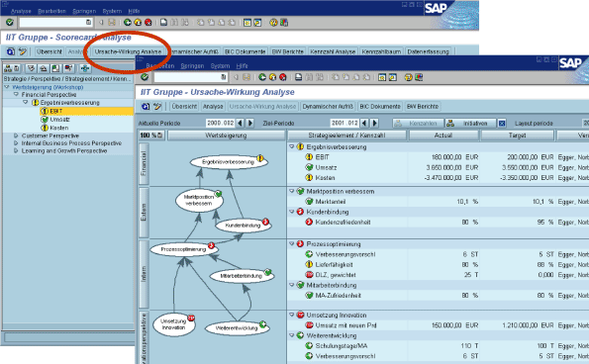Click Dynamischer Aufriß button in Ursache-Wirkung window

[x=328, y=107]
